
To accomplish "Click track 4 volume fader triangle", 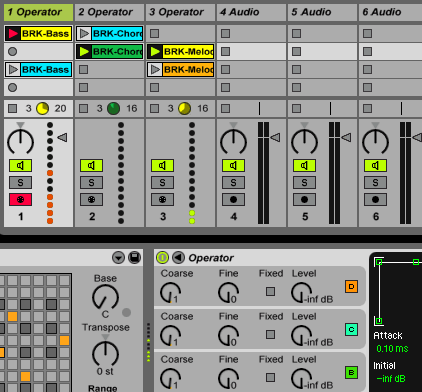I will coord(275,137).
